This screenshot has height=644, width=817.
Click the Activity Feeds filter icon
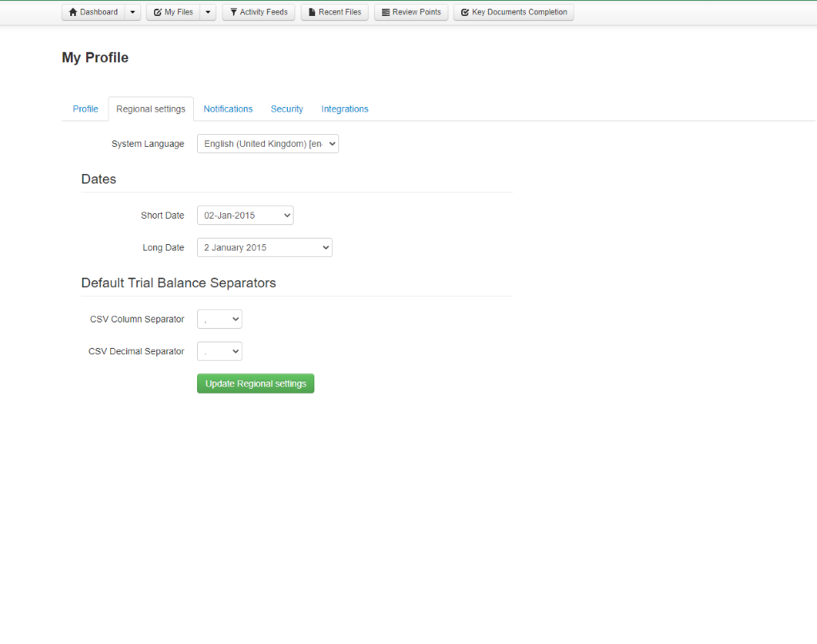(234, 12)
